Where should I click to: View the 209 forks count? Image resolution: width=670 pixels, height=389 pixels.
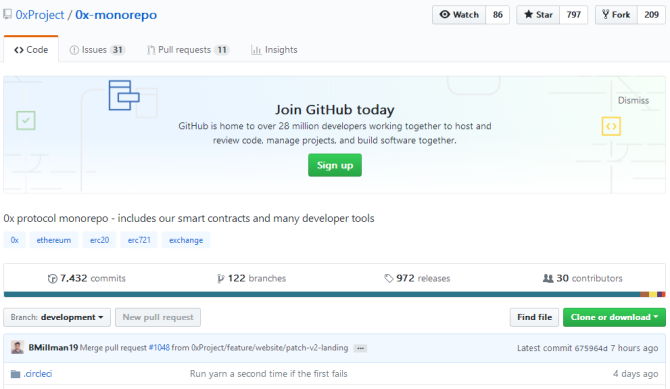coord(651,15)
